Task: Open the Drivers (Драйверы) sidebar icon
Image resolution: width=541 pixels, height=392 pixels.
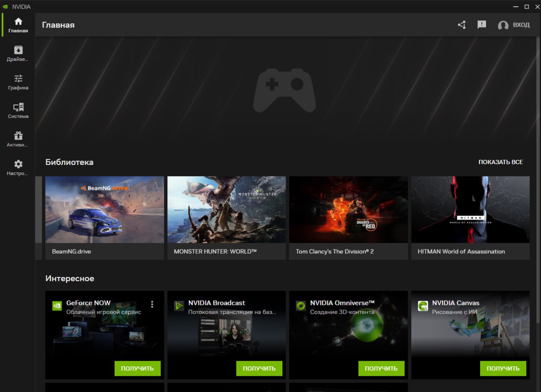Action: pos(18,50)
